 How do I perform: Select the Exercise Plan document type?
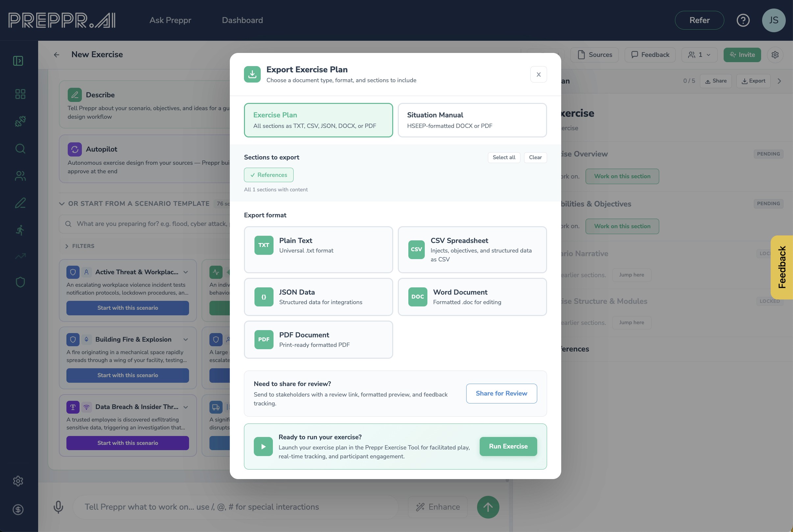318,120
